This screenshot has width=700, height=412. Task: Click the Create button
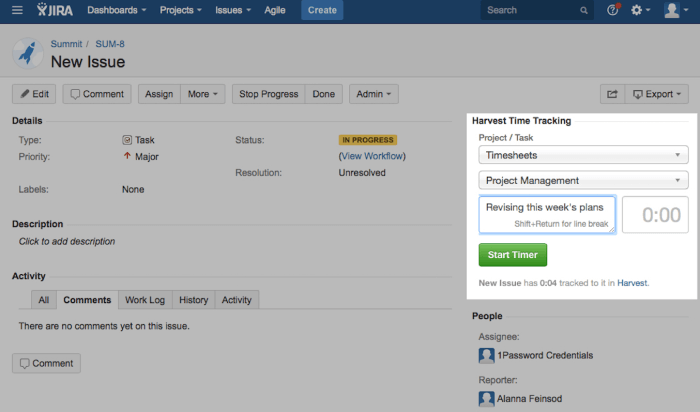tap(322, 10)
